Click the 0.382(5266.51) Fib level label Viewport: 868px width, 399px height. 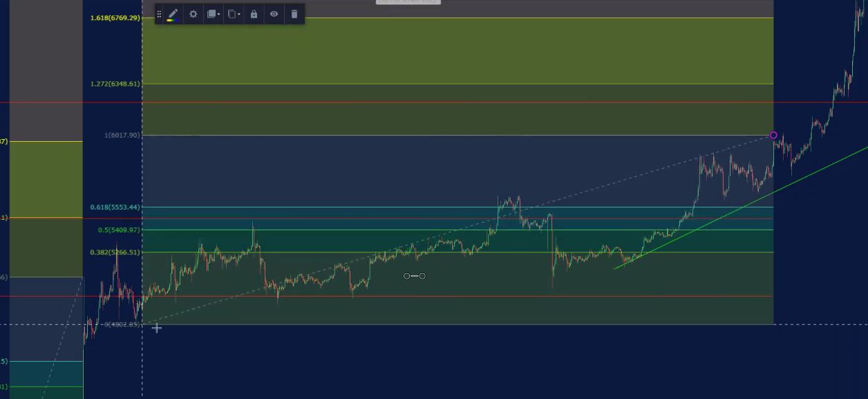click(115, 252)
